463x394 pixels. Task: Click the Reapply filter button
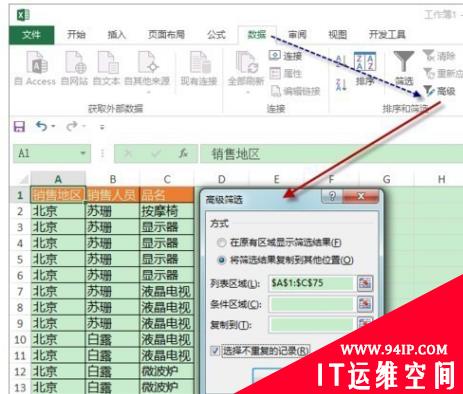(443, 73)
